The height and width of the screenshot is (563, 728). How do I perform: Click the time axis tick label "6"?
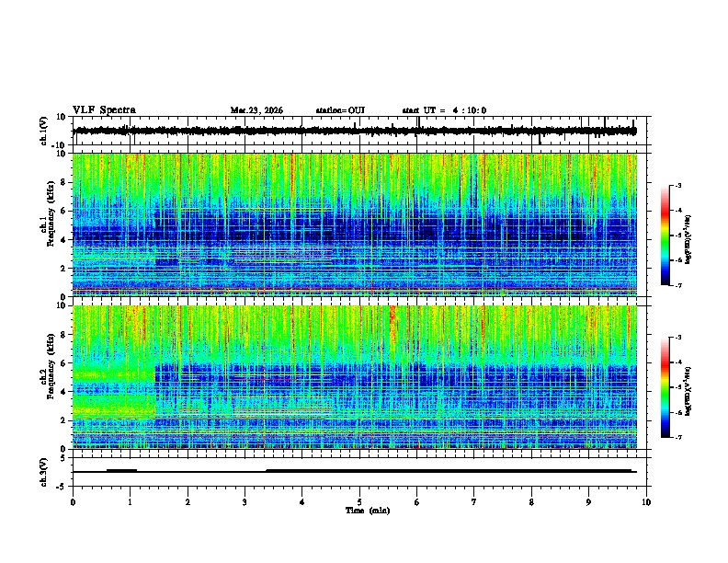pyautogui.click(x=417, y=502)
